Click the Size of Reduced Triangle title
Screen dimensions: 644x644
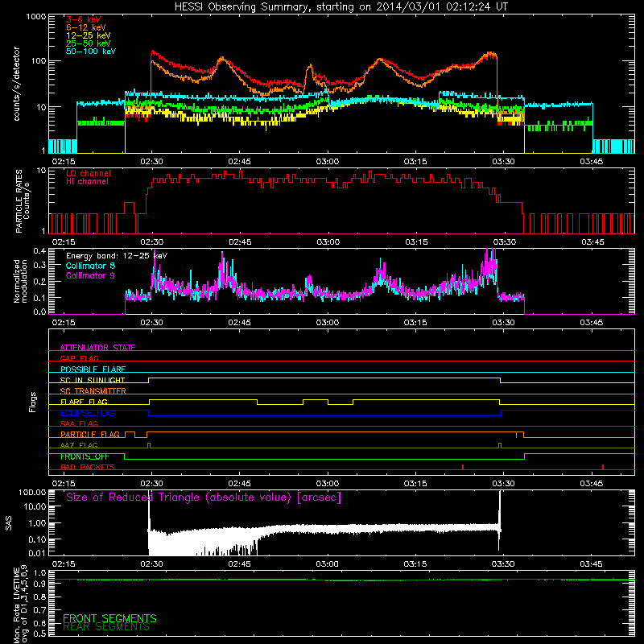[204, 497]
